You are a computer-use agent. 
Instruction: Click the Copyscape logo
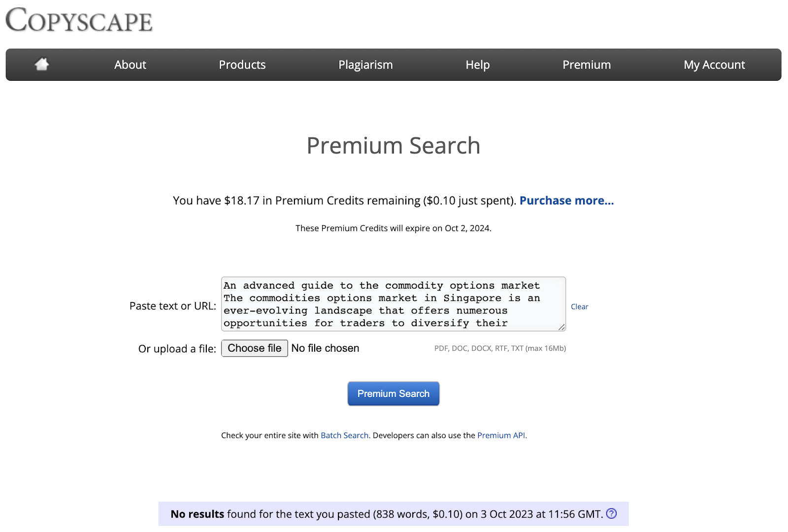click(79, 21)
